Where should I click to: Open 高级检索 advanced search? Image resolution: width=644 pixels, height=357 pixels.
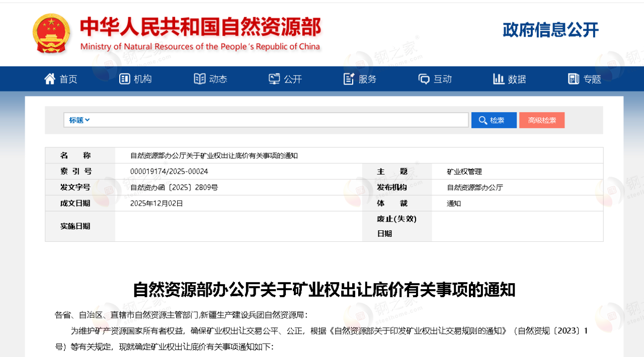coord(542,120)
